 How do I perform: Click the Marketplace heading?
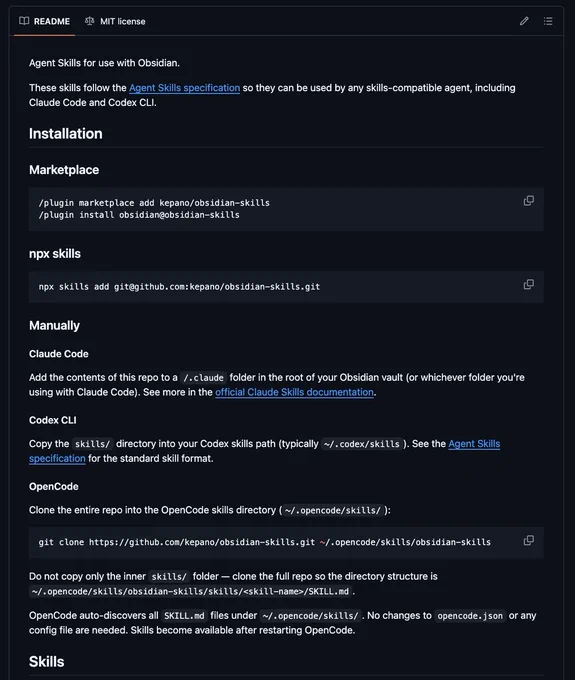coord(64,170)
